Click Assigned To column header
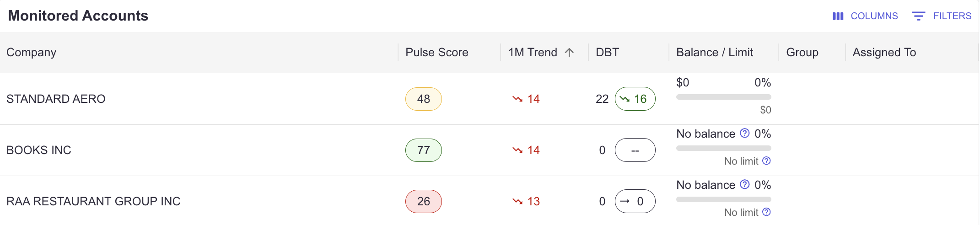 884,52
